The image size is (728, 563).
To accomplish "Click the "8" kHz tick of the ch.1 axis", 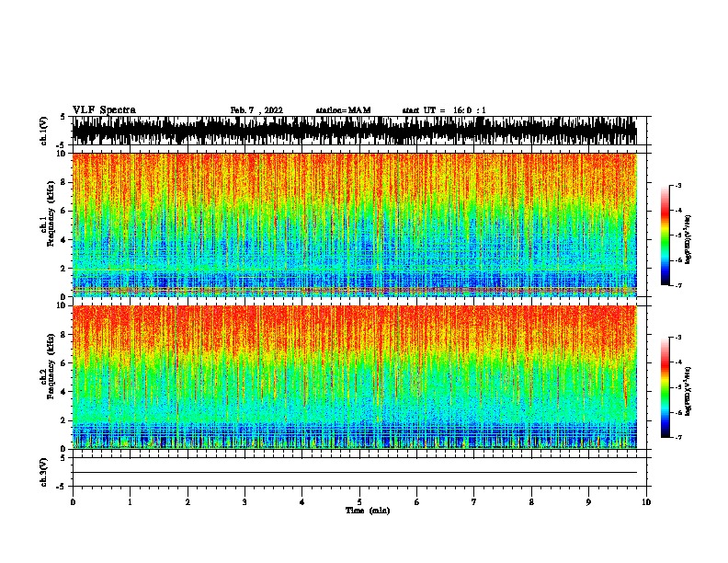I will (64, 182).
